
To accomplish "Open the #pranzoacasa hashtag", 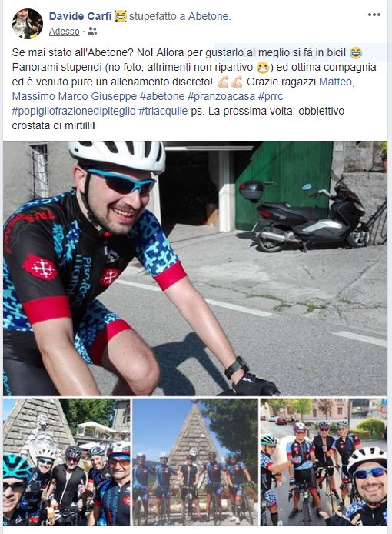I will click(x=221, y=96).
